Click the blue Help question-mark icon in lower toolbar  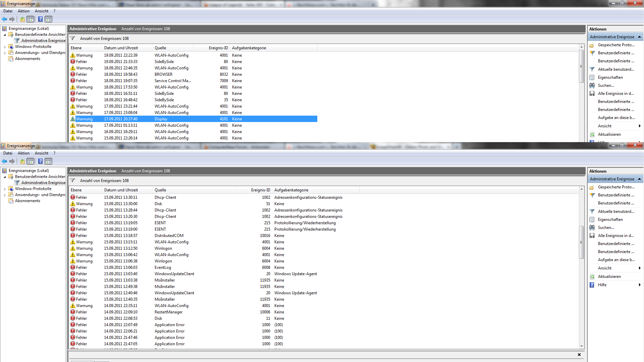coord(40,162)
